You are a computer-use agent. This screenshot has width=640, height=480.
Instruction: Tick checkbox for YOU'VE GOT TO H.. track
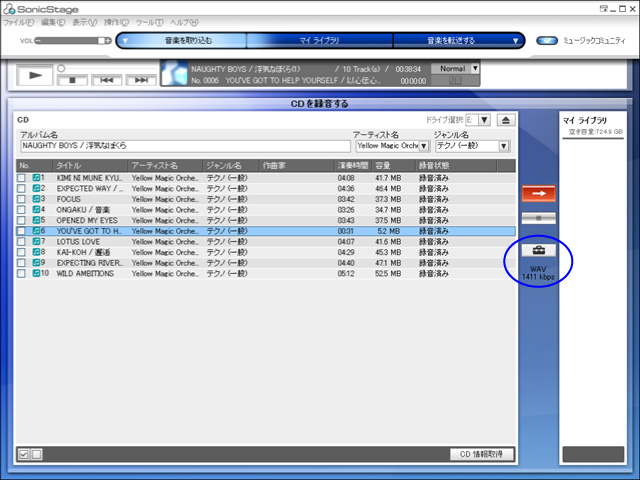(x=21, y=231)
